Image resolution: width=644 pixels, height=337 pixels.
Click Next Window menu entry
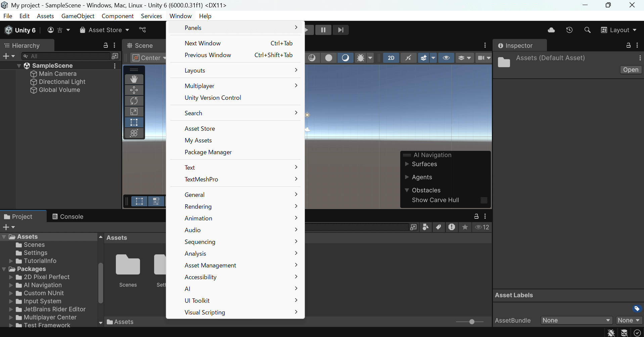click(235, 43)
